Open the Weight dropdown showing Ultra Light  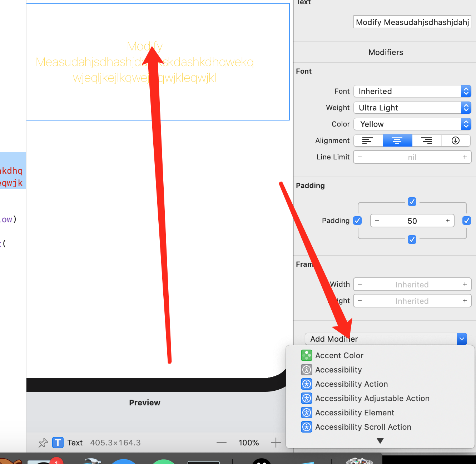click(x=412, y=108)
